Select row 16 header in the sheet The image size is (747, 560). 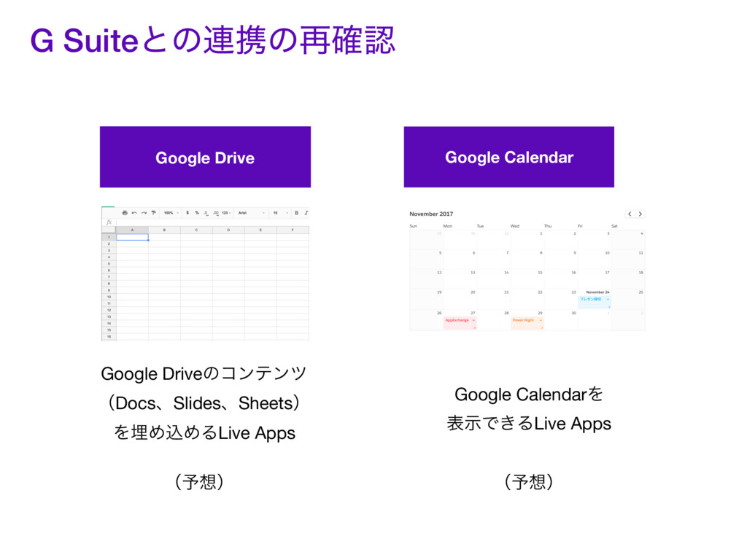pos(109,337)
